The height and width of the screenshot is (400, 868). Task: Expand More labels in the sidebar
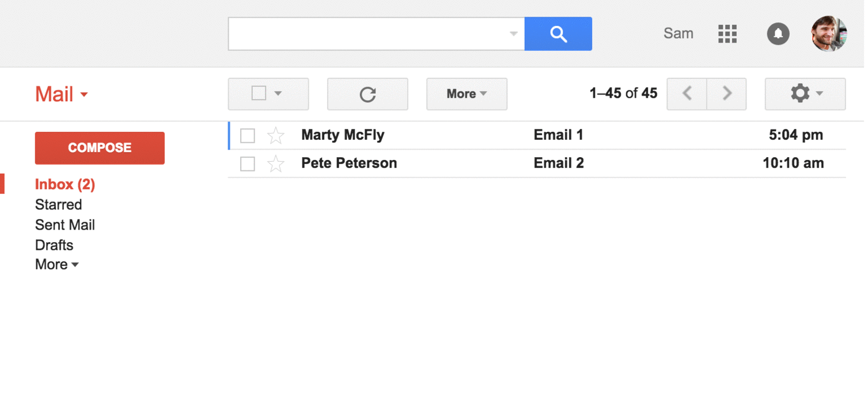56,265
